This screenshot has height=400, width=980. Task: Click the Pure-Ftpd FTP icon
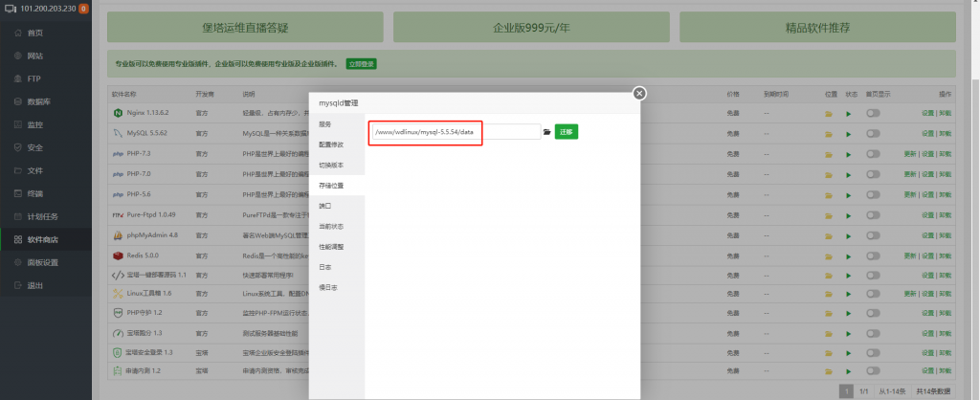[117, 215]
